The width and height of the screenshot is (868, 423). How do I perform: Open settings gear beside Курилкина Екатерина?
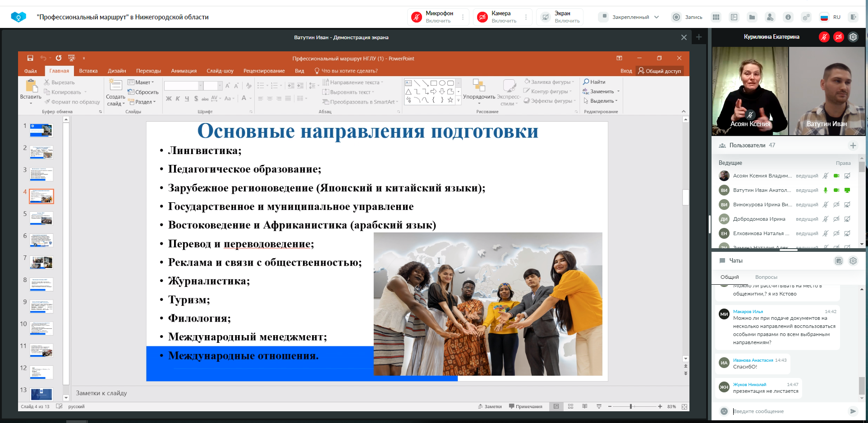click(853, 37)
